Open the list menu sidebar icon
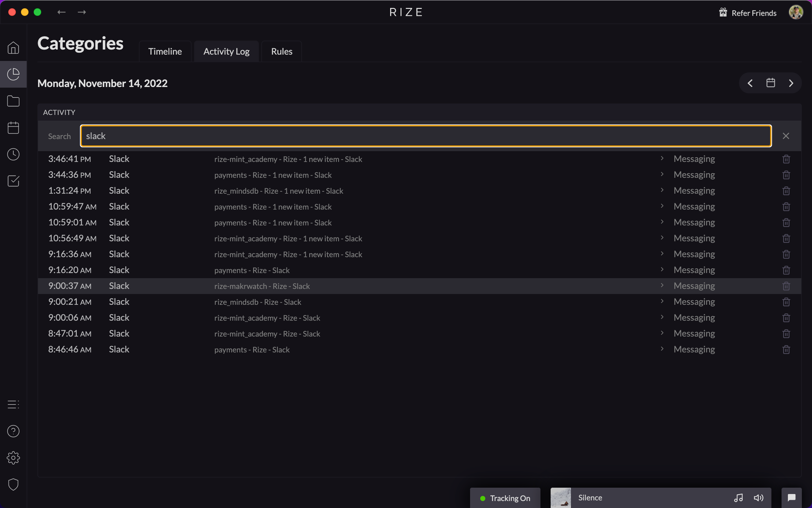 coord(13,404)
